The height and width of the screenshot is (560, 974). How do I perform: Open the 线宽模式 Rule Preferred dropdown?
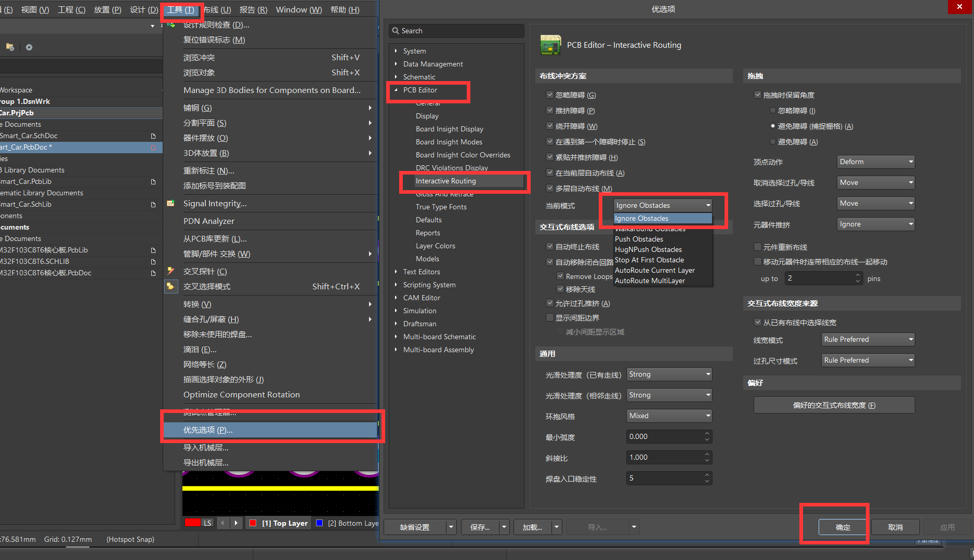[x=868, y=339]
